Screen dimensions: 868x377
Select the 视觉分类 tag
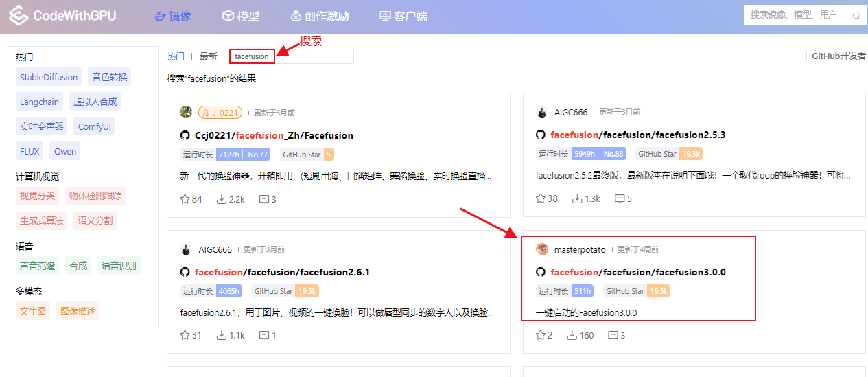coord(37,196)
